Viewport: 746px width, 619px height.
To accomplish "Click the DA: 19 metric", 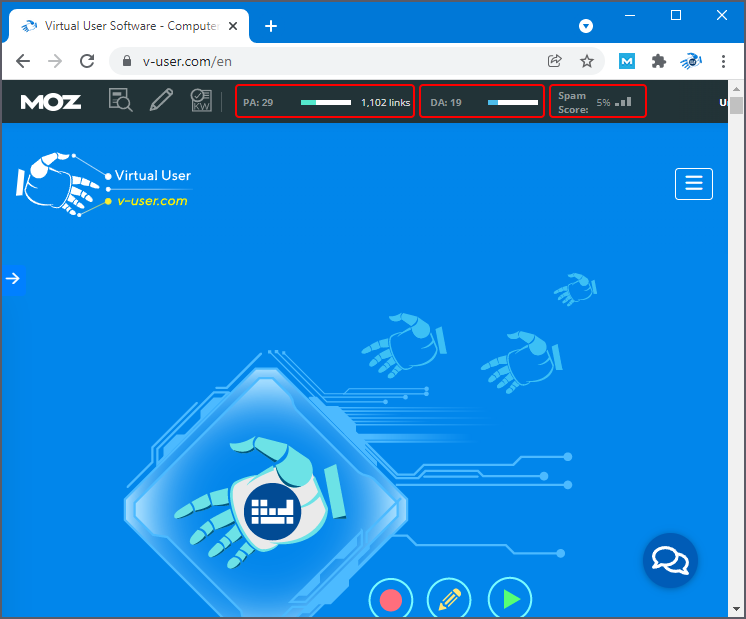I will coord(446,103).
